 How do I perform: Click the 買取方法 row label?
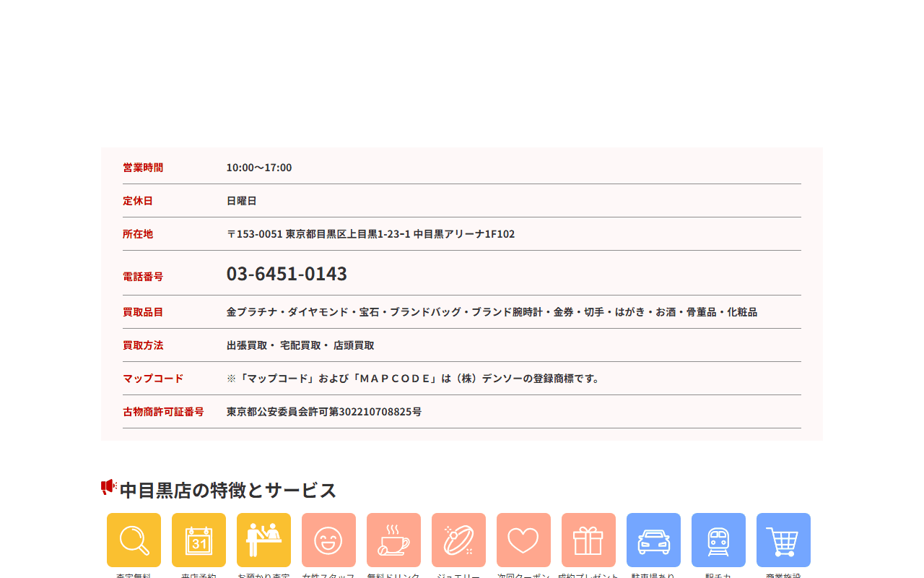143,345
